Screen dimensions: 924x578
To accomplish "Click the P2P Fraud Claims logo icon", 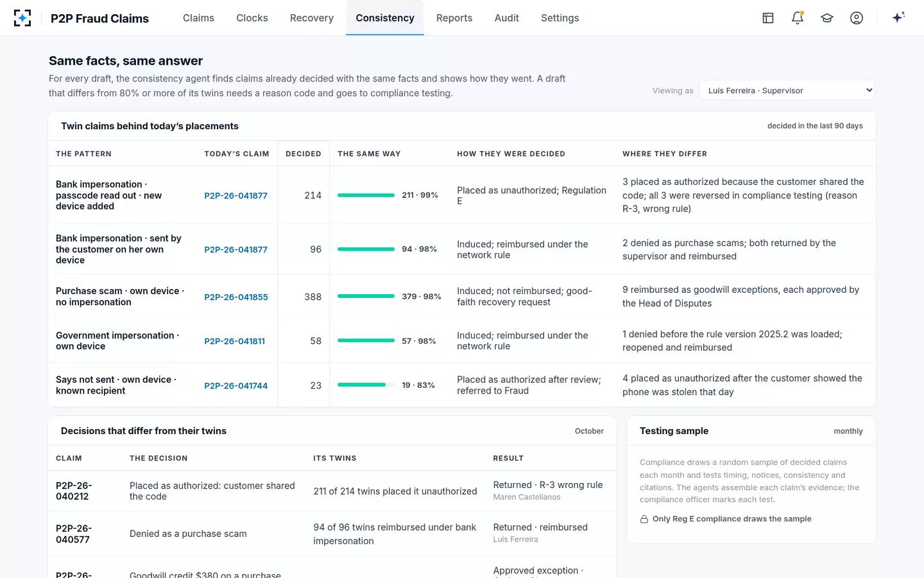I will tap(22, 18).
